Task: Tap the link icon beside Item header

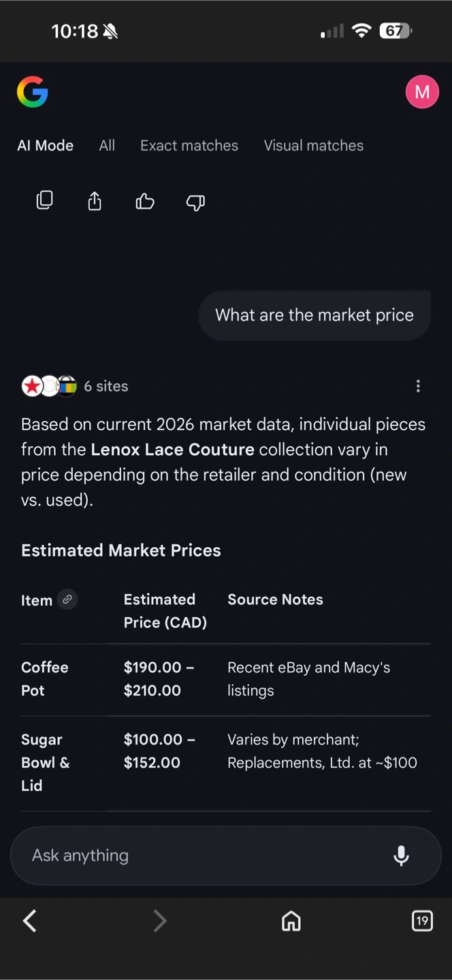Action: pyautogui.click(x=67, y=600)
